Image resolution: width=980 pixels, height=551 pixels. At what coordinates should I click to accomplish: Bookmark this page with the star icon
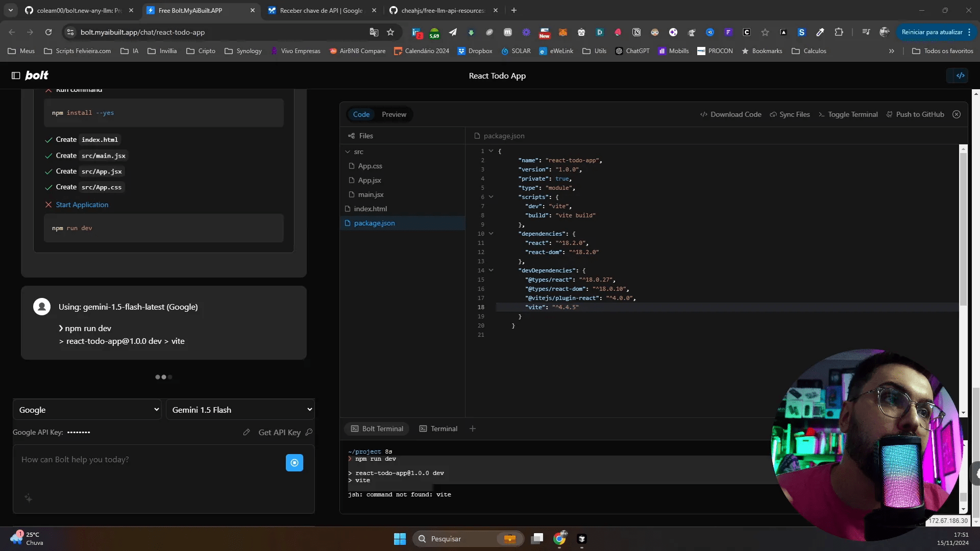pos(390,32)
